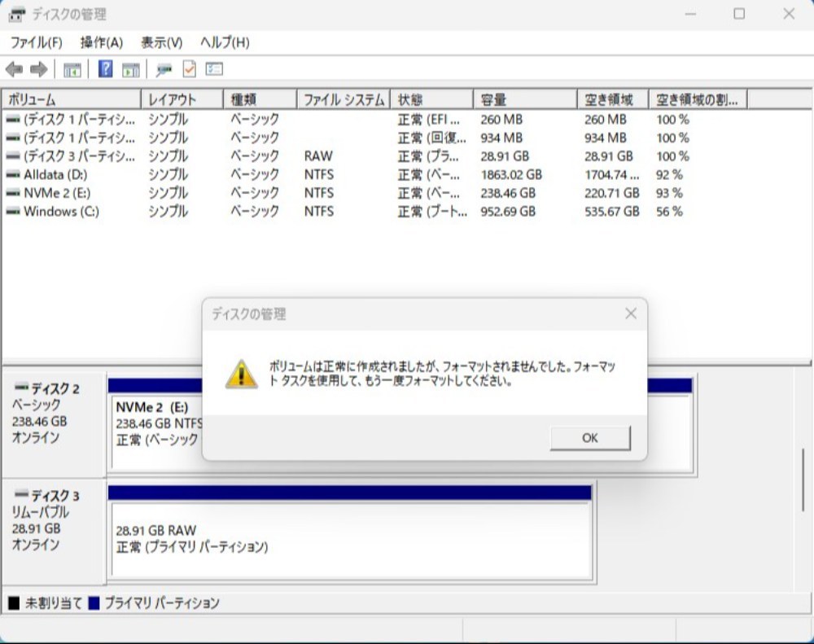The height and width of the screenshot is (644, 814).
Task: Sort by the 空き領域 column header
Action: tap(613, 99)
